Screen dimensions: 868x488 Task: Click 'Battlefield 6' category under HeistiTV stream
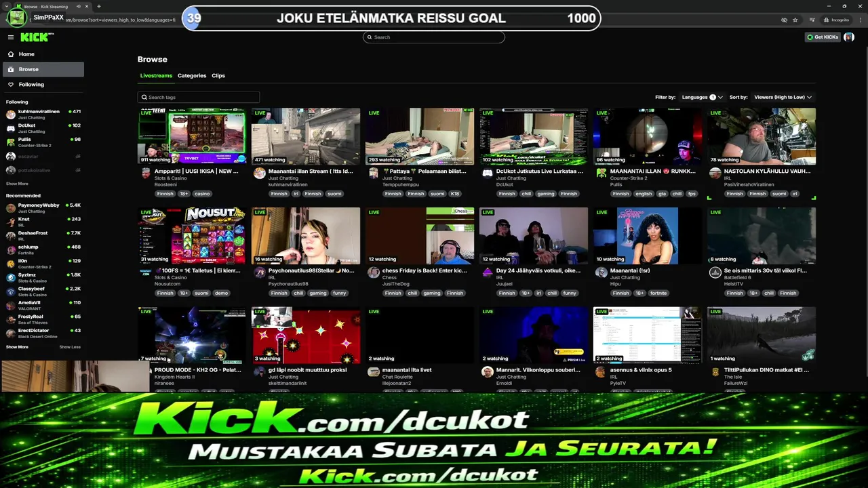(737, 277)
